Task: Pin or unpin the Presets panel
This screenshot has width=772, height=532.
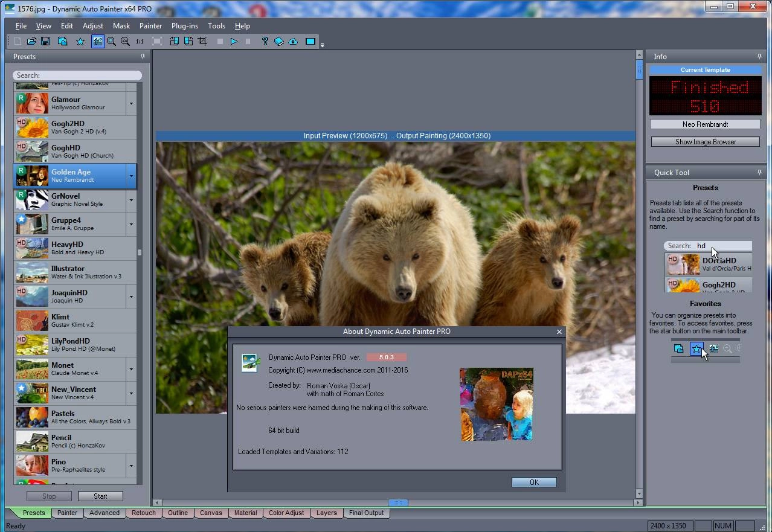Action: coord(143,56)
